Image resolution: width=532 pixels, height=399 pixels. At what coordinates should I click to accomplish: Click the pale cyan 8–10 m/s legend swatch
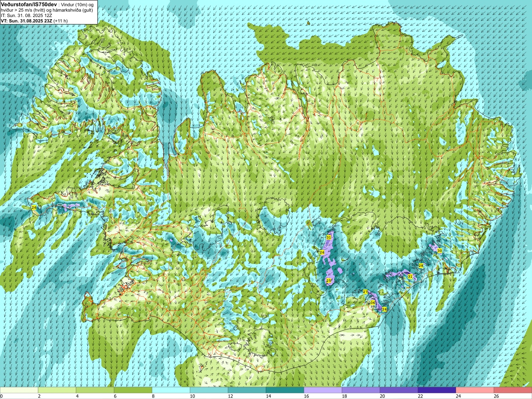(x=171, y=390)
